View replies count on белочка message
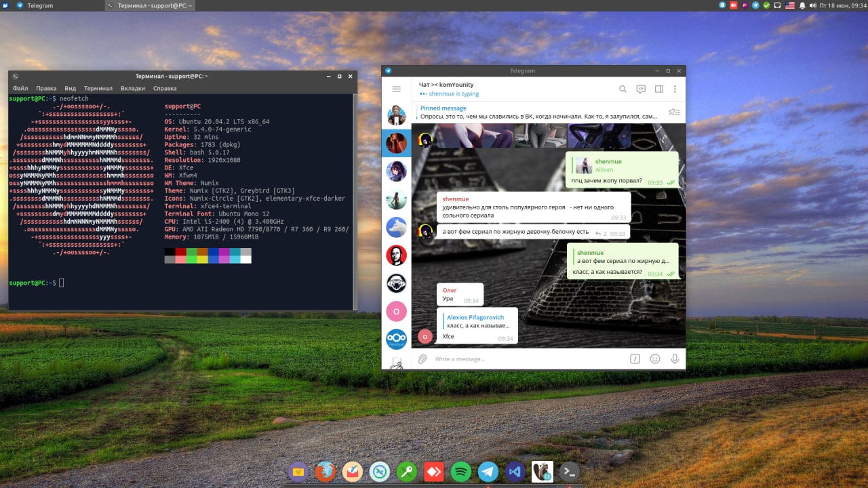The width and height of the screenshot is (868, 488). tap(601, 233)
